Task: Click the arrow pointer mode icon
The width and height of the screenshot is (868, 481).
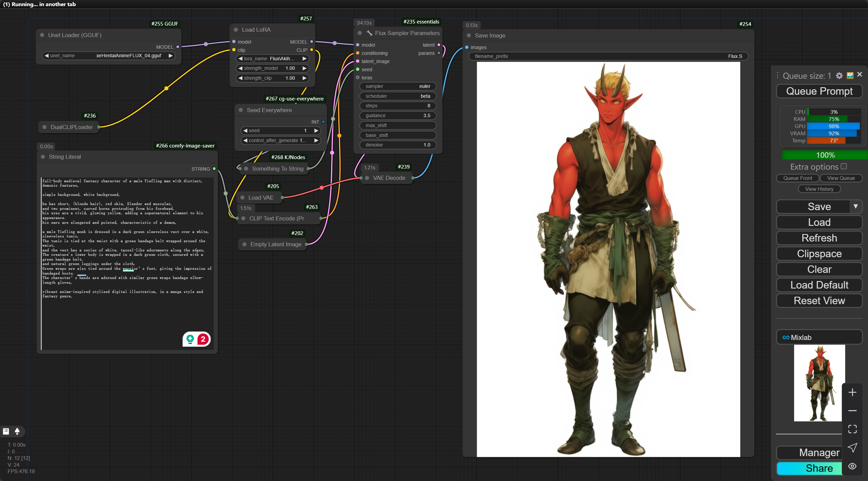Action: 852,448
